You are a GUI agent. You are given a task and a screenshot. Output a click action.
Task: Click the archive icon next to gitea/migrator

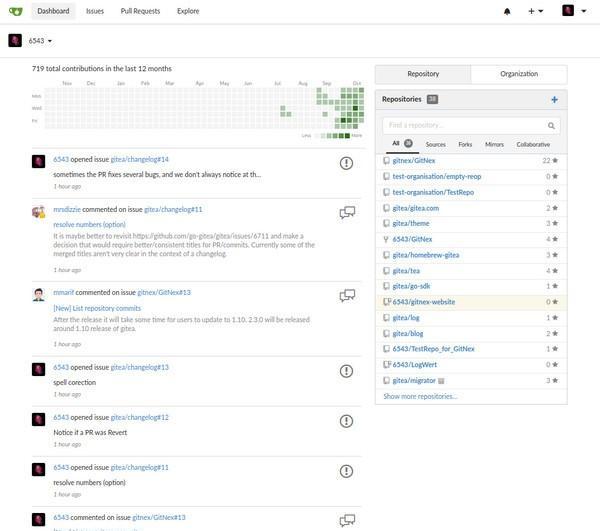[x=441, y=381]
